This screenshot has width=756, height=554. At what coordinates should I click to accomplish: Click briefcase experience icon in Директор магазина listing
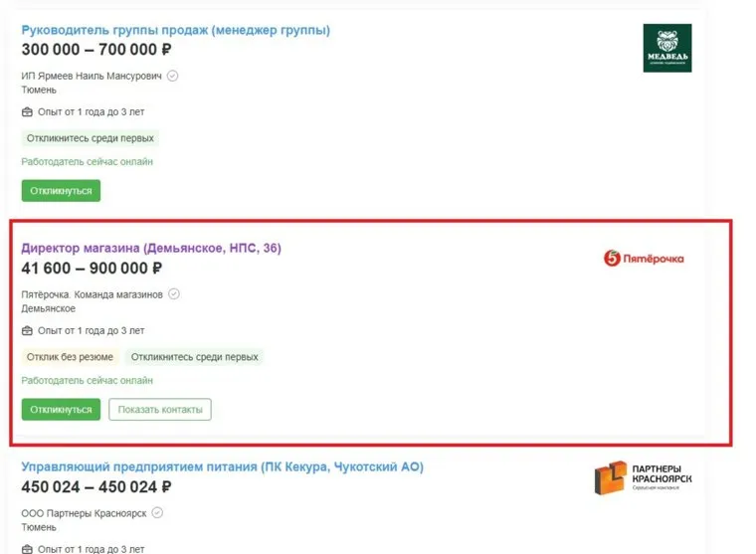[27, 331]
